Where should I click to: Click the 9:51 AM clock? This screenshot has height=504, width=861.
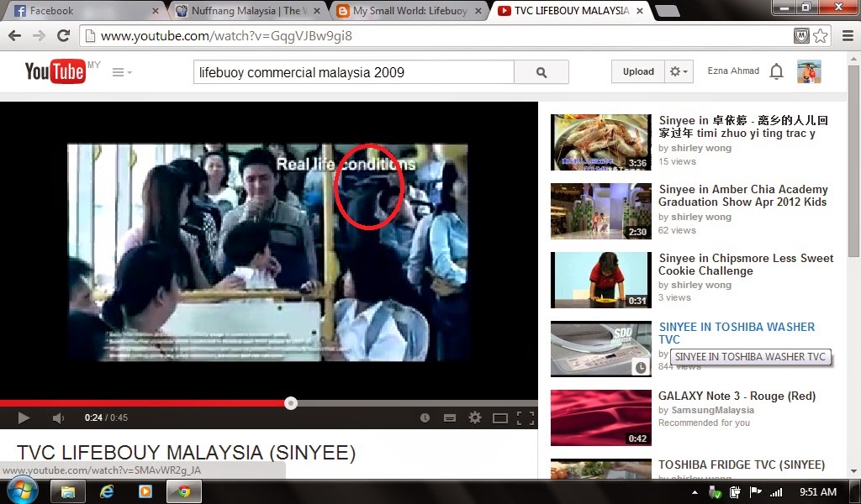click(x=818, y=492)
